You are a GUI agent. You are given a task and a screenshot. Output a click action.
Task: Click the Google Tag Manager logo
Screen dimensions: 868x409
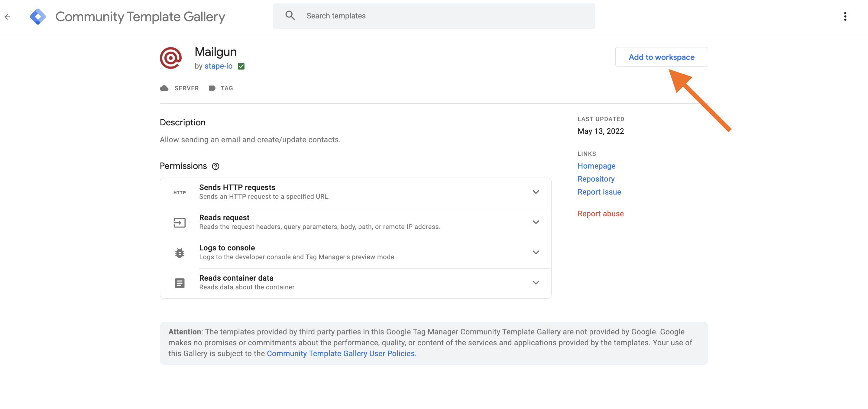point(38,17)
